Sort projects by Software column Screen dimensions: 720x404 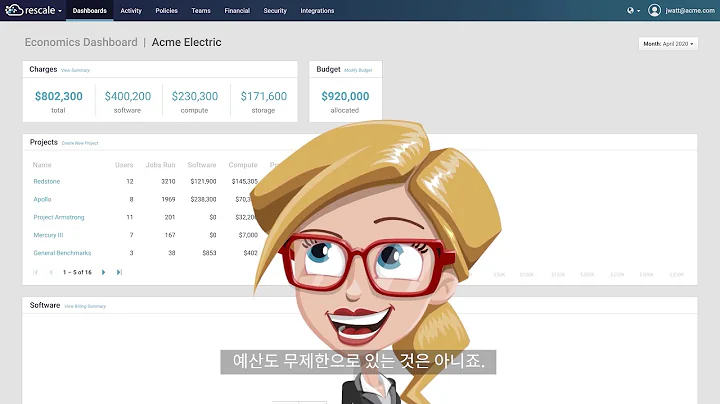click(202, 165)
